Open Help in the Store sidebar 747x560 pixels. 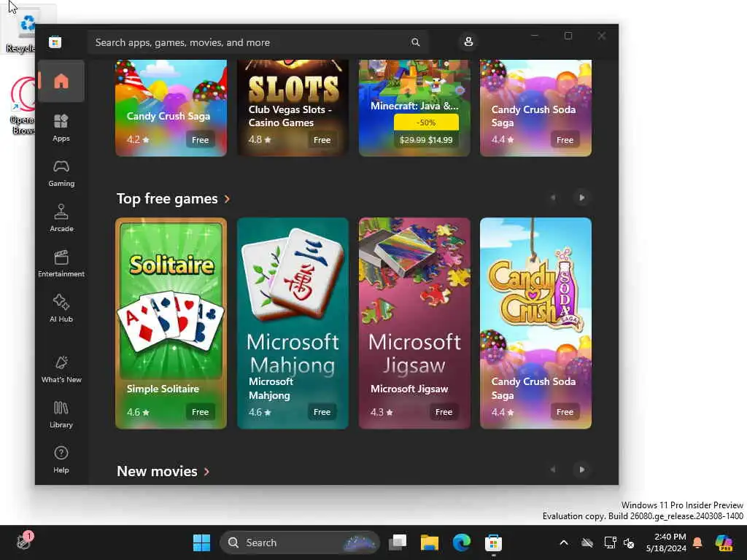(x=61, y=459)
